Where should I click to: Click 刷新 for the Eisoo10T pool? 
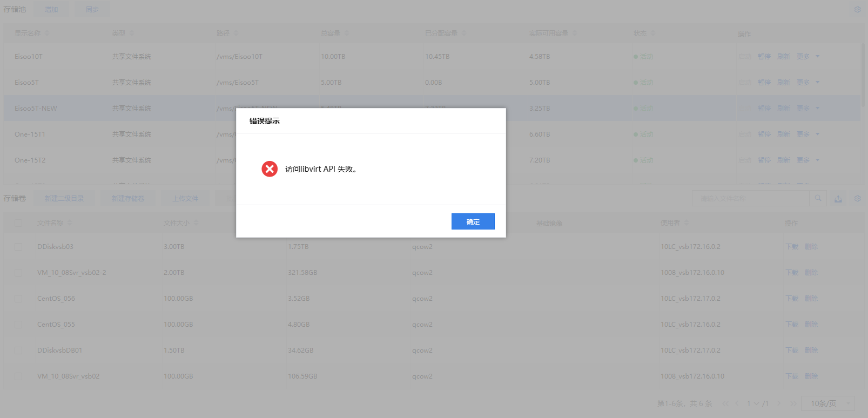pyautogui.click(x=784, y=57)
